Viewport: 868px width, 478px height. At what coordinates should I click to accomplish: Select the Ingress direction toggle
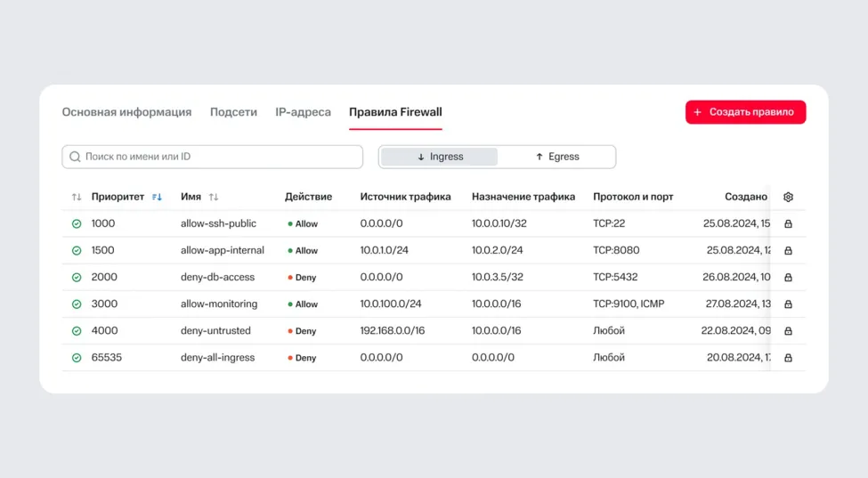pos(440,157)
